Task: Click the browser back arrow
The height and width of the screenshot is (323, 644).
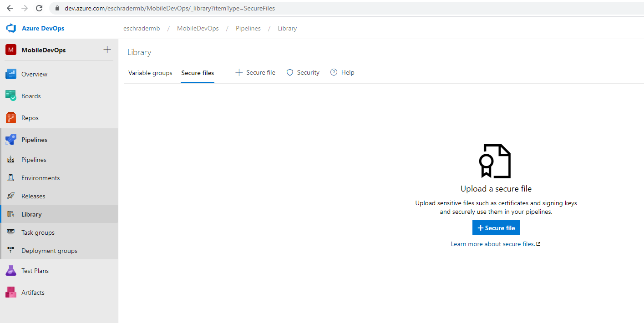Action: [10, 8]
